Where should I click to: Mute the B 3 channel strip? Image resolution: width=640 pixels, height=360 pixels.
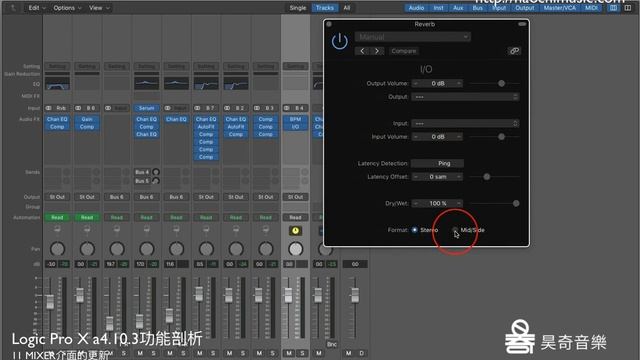tap(259, 353)
